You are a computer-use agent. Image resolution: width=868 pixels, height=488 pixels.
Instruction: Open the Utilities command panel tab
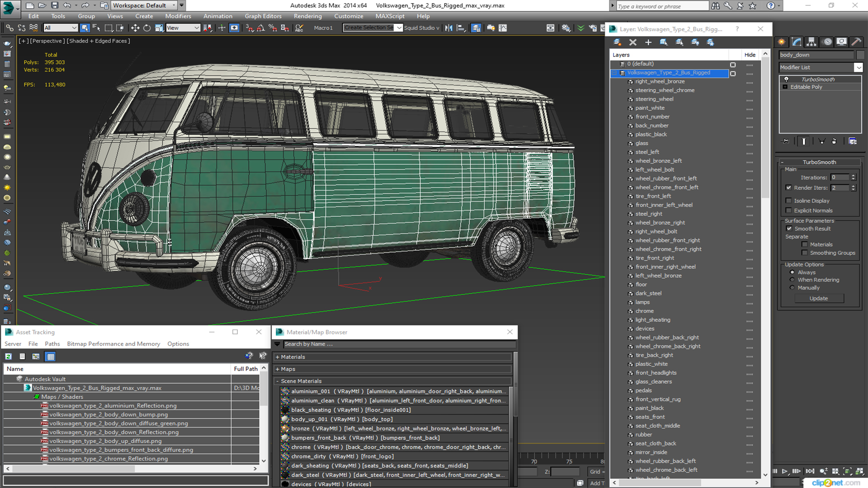[856, 42]
